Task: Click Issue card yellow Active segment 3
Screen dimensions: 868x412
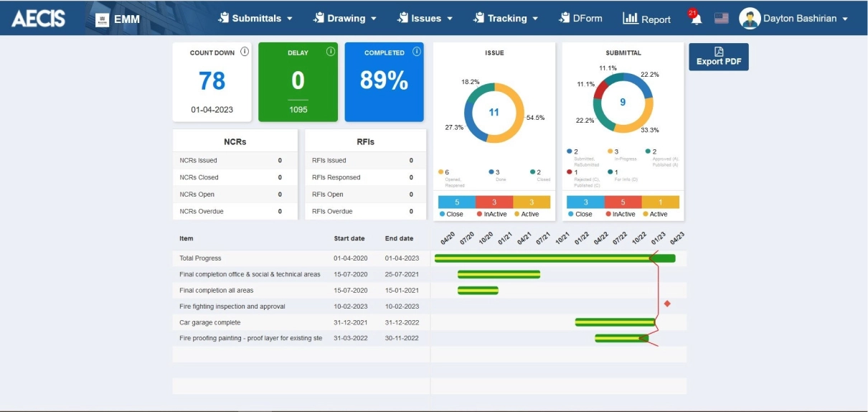Action: [532, 202]
